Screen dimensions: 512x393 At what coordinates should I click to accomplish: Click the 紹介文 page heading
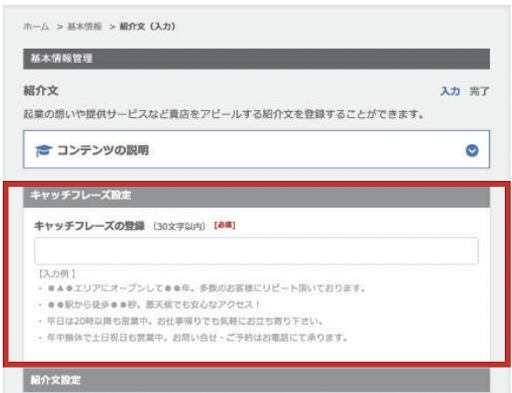tap(41, 91)
